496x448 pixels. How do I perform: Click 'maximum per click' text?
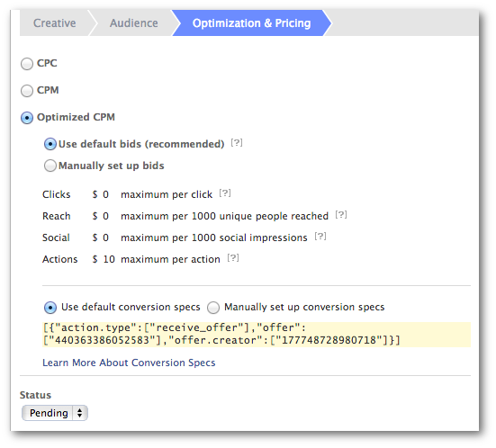(167, 194)
